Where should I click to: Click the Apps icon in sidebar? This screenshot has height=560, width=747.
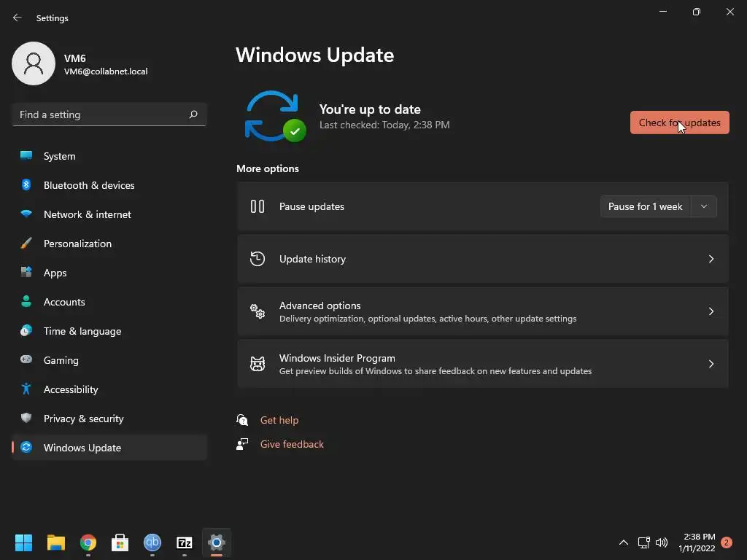[26, 273]
